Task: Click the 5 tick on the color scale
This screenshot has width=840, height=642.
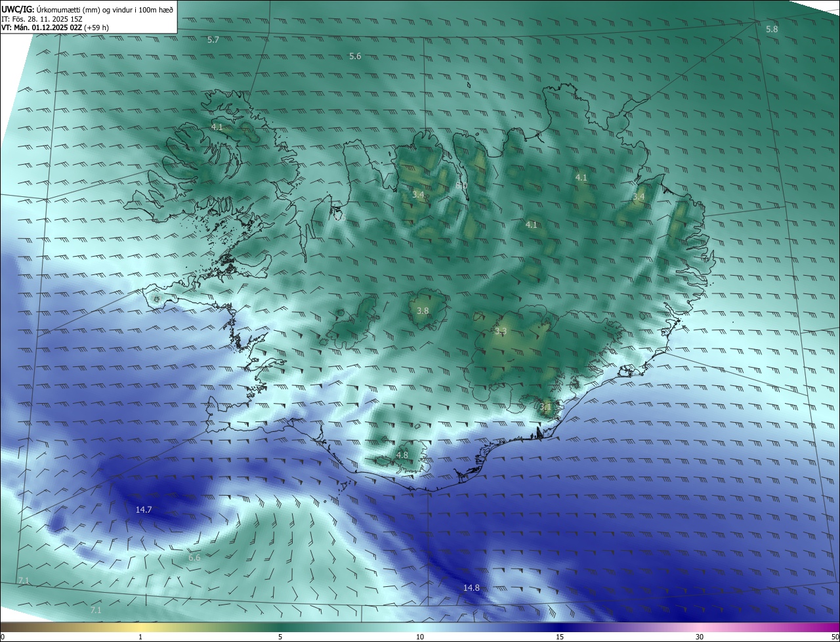Action: [280, 637]
